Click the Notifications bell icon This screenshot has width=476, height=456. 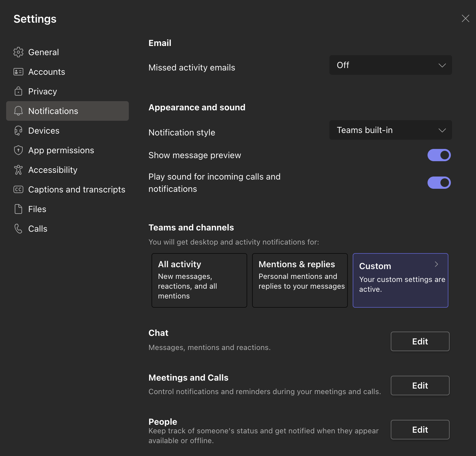tap(18, 111)
